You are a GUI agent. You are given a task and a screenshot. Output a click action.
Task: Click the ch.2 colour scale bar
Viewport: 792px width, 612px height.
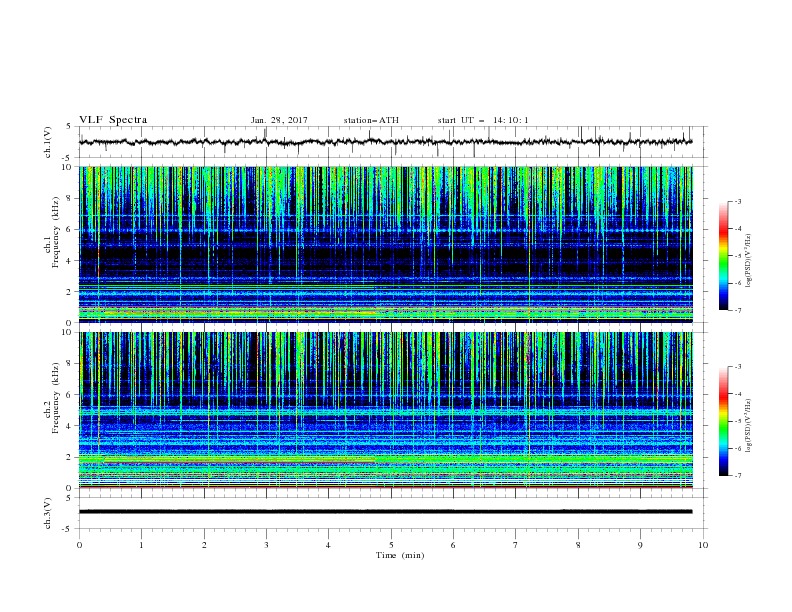pos(723,421)
